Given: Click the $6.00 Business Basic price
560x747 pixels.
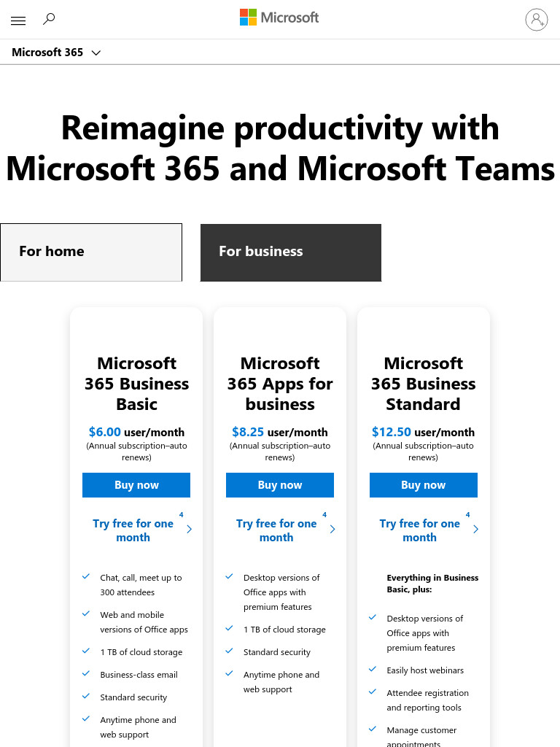Looking at the screenshot, I should (x=105, y=432).
